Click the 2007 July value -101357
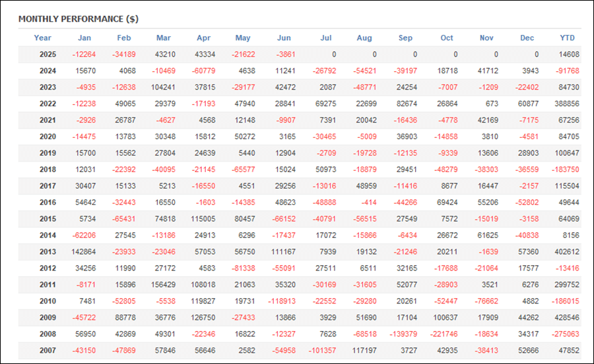The image size is (594, 364). [322, 351]
